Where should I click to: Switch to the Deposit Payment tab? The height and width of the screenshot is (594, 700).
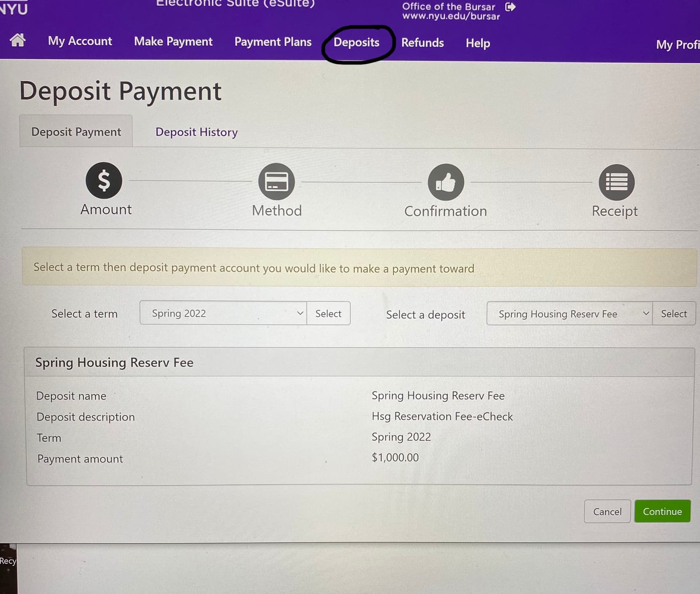pyautogui.click(x=76, y=131)
